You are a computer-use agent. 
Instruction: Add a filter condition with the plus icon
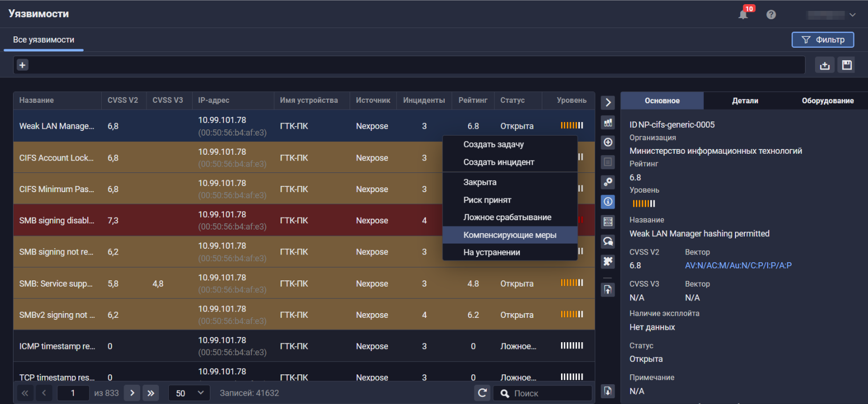(22, 65)
